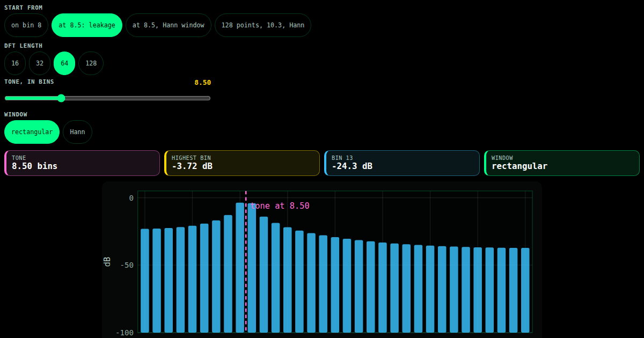644x338 pixels.
Task: Set DFT length to 64
Action: click(x=64, y=63)
